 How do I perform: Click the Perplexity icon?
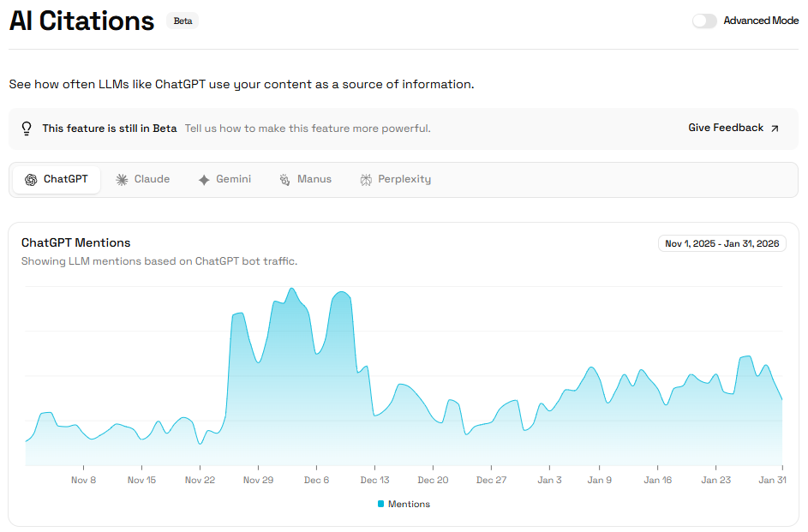point(364,179)
